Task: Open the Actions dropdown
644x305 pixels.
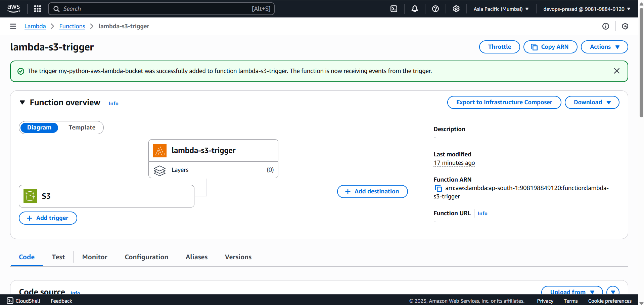Action: click(604, 47)
